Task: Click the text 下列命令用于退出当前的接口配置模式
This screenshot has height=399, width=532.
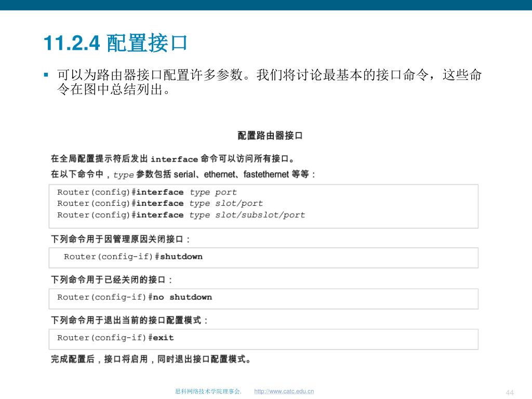Action: (x=129, y=320)
